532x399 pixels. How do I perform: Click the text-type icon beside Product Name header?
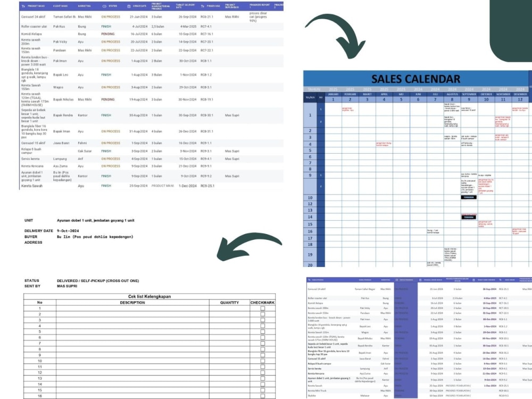pyautogui.click(x=23, y=6)
